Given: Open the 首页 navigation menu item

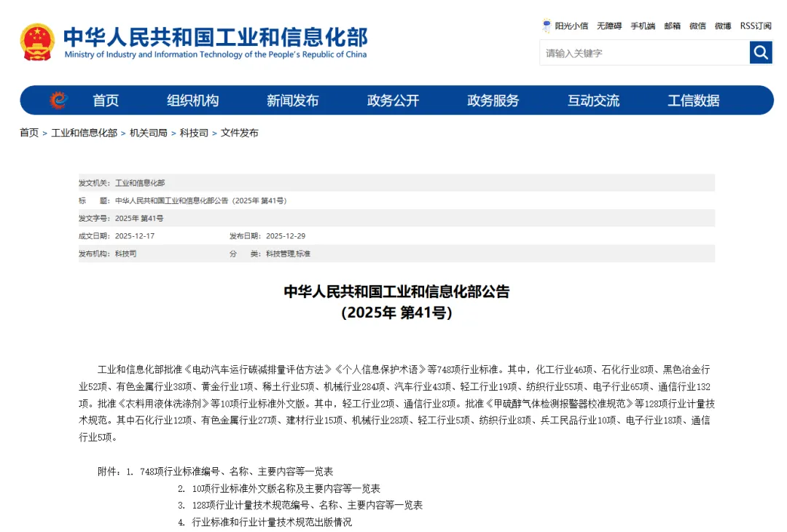Looking at the screenshot, I should [x=106, y=101].
